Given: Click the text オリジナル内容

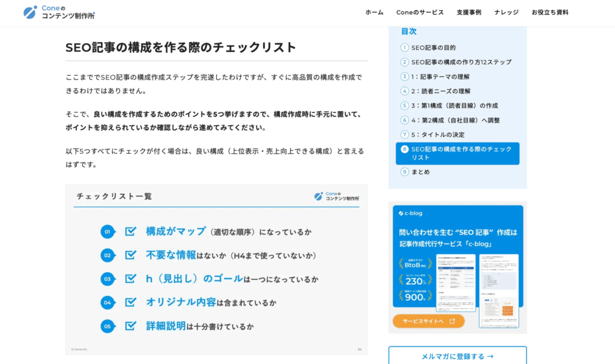Looking at the screenshot, I should point(181,302).
